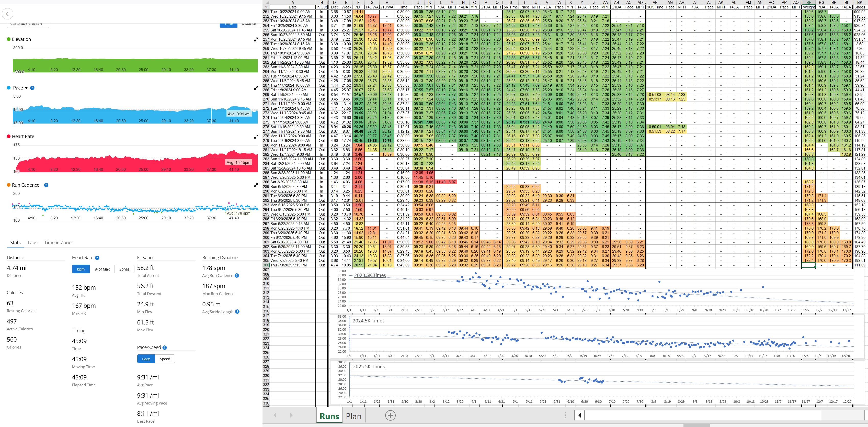The width and height of the screenshot is (868, 427).
Task: Open the Stats tab
Action: (15, 243)
